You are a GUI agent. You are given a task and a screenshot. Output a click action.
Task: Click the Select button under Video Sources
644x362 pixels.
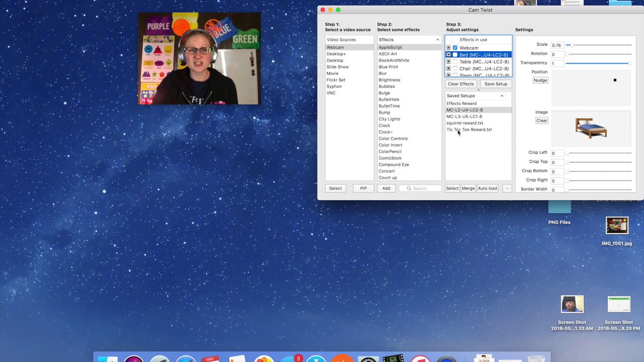tap(336, 189)
